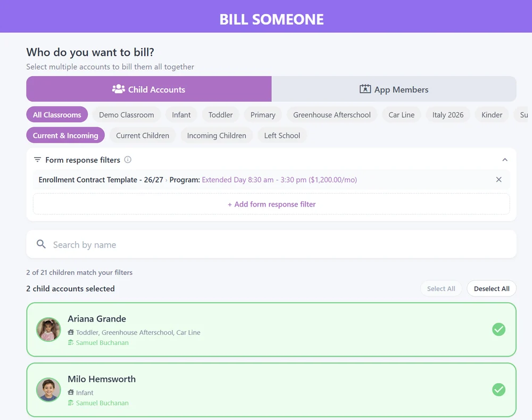532x420 pixels.
Task: Filter by Italy 2026 chip
Action: coord(448,115)
